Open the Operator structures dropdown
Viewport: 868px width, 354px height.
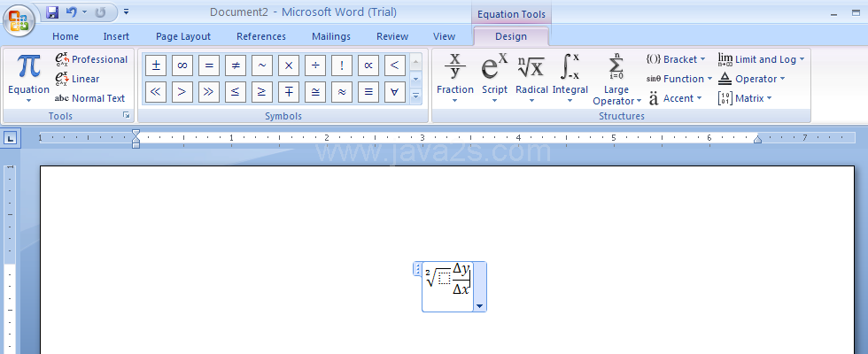coord(751,79)
